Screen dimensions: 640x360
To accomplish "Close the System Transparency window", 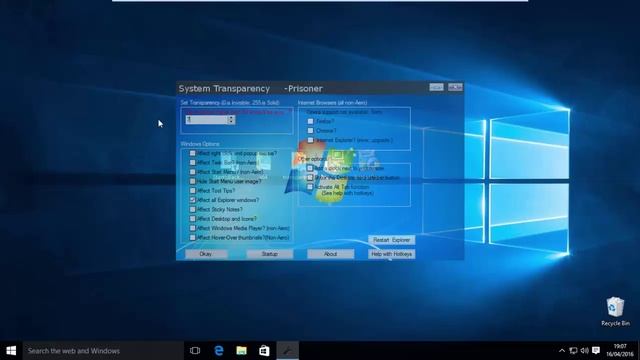I will (455, 87).
